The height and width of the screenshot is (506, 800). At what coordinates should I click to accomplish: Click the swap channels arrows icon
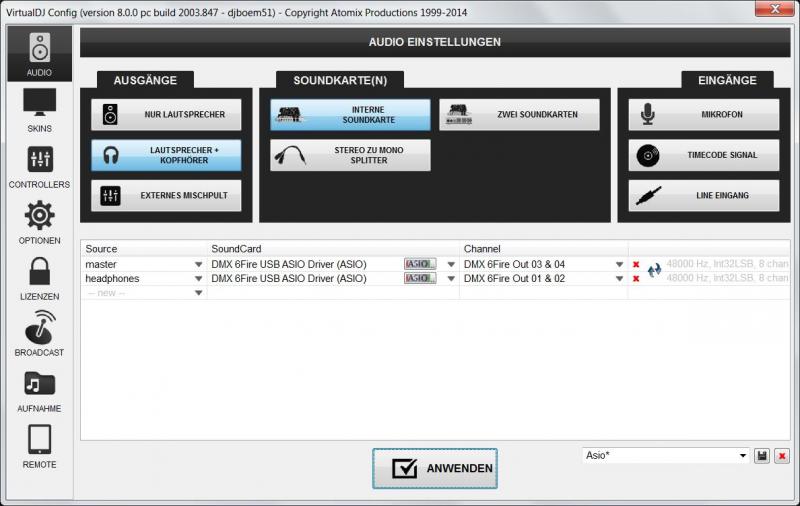click(654, 270)
